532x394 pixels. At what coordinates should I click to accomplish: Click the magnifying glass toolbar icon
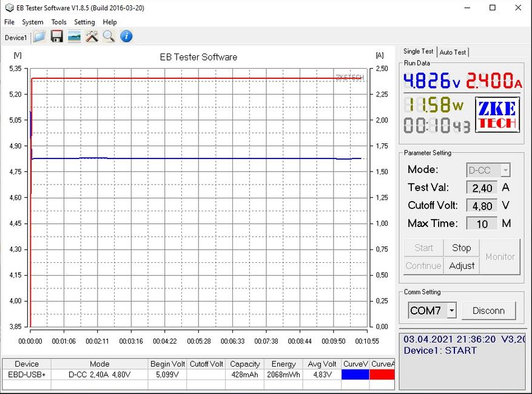point(109,36)
